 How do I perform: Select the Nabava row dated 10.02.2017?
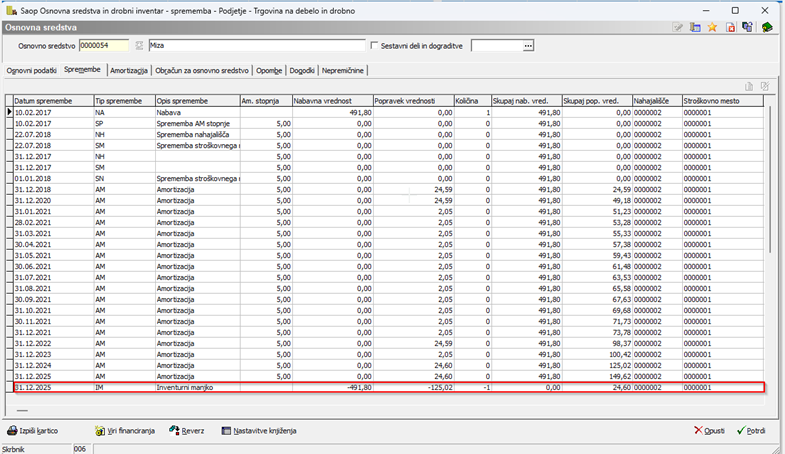click(x=200, y=113)
